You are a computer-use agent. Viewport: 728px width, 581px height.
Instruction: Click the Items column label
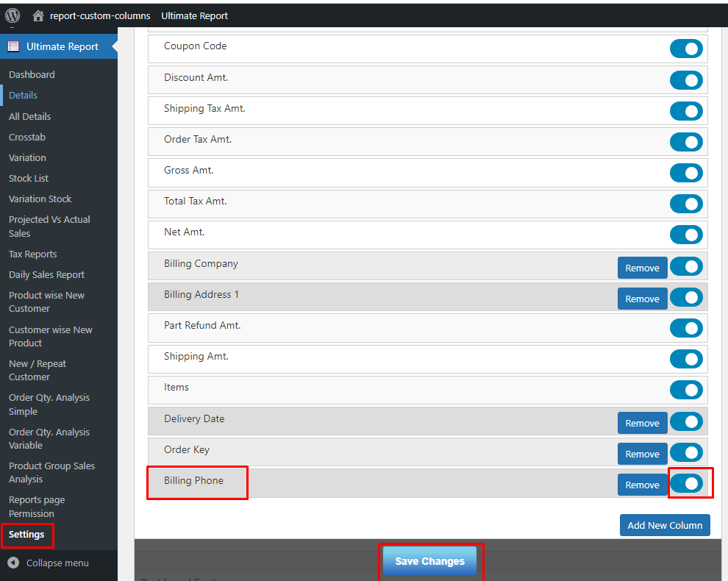(x=176, y=388)
